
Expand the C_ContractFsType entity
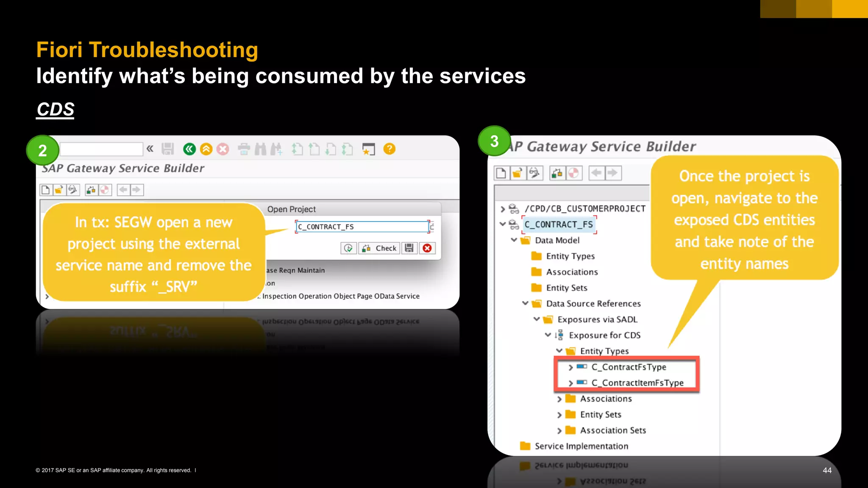570,367
